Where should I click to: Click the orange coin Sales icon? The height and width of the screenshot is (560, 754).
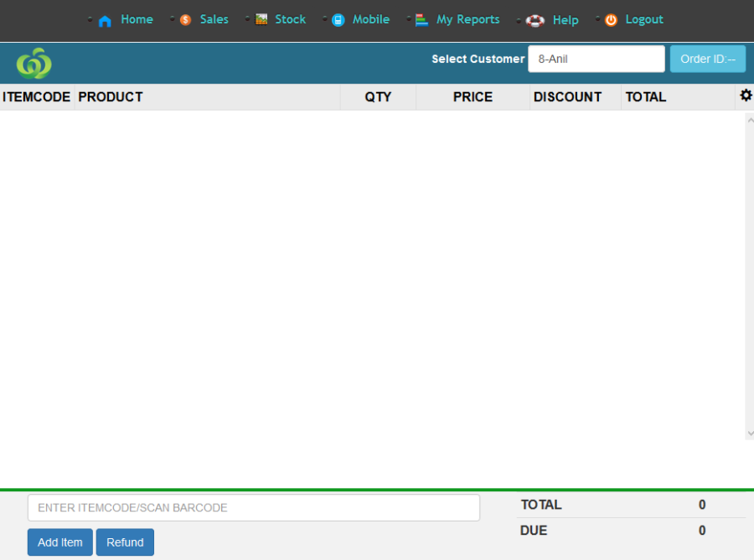(185, 20)
